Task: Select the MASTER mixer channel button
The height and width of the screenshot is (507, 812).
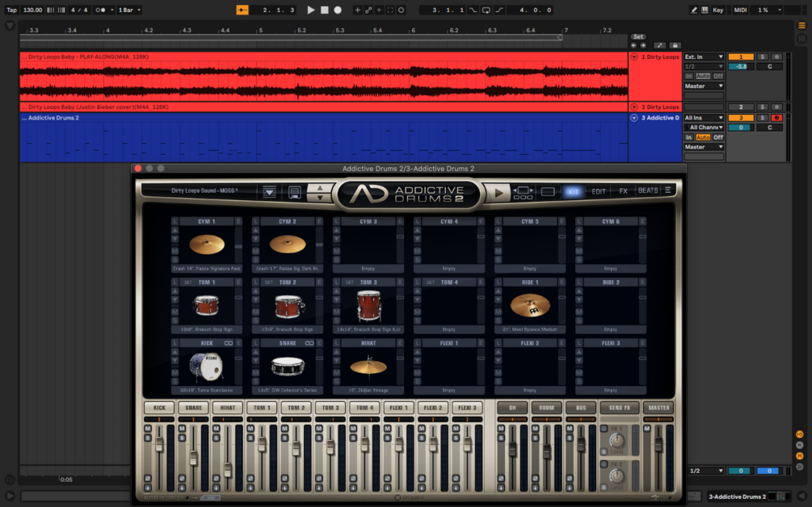Action: (658, 408)
